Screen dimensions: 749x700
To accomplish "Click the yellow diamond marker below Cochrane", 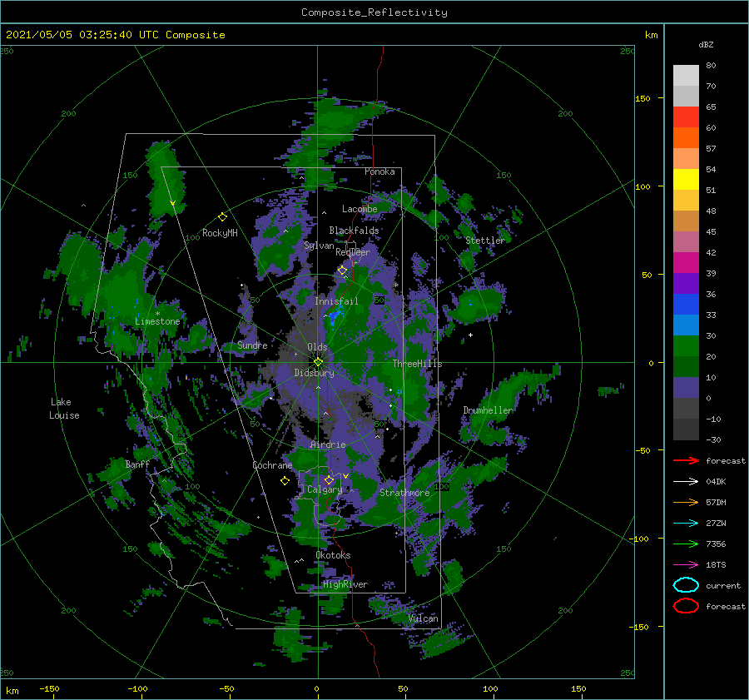I will click(285, 481).
